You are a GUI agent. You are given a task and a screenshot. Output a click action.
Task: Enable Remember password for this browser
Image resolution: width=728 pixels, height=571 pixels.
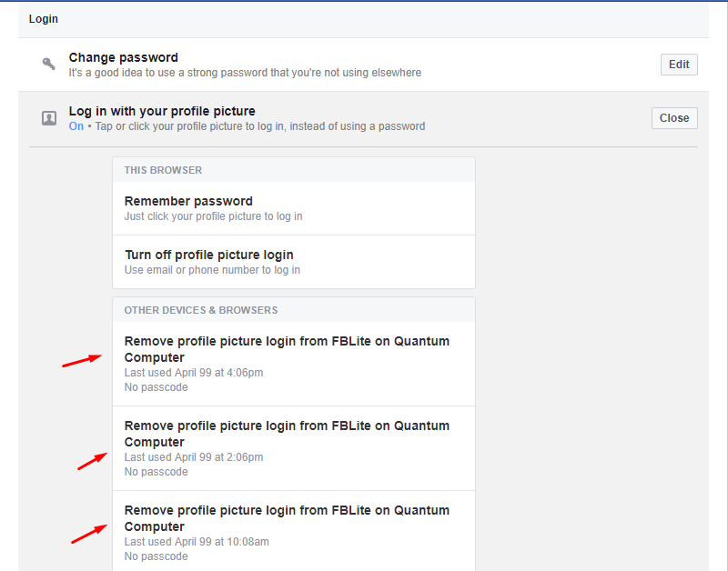pyautogui.click(x=188, y=201)
